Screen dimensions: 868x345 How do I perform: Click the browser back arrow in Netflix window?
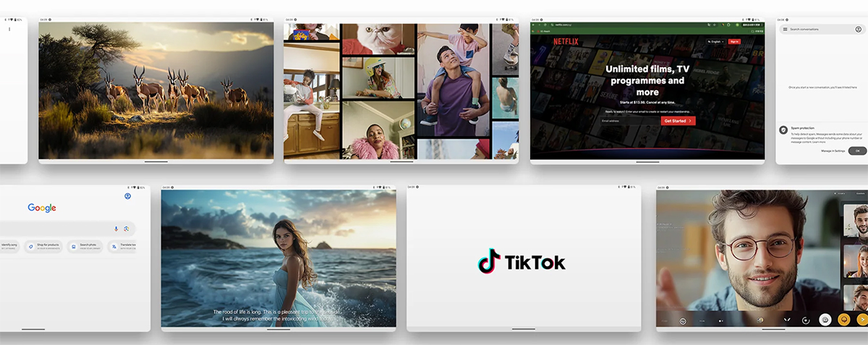[534, 25]
